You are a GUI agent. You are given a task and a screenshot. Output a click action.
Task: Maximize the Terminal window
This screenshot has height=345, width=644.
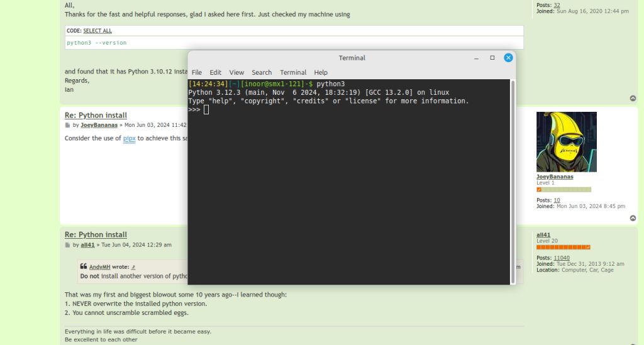(492, 58)
